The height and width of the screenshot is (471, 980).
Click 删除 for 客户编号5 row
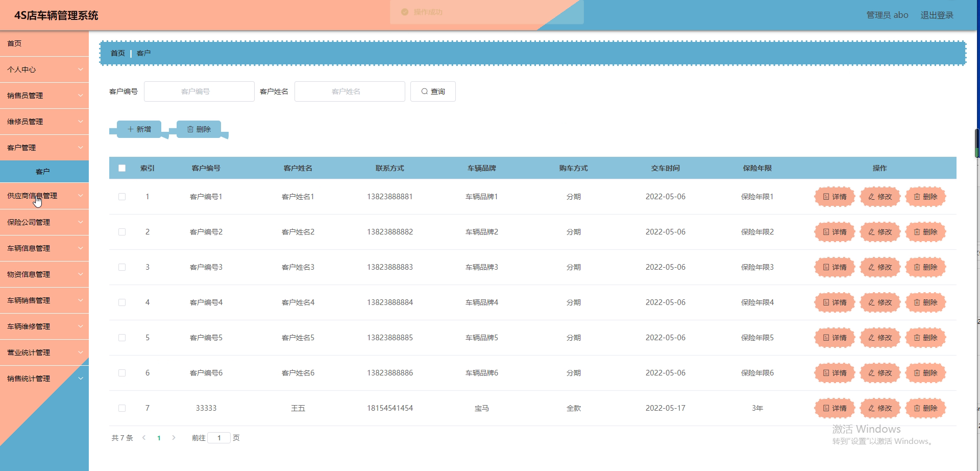click(x=925, y=338)
